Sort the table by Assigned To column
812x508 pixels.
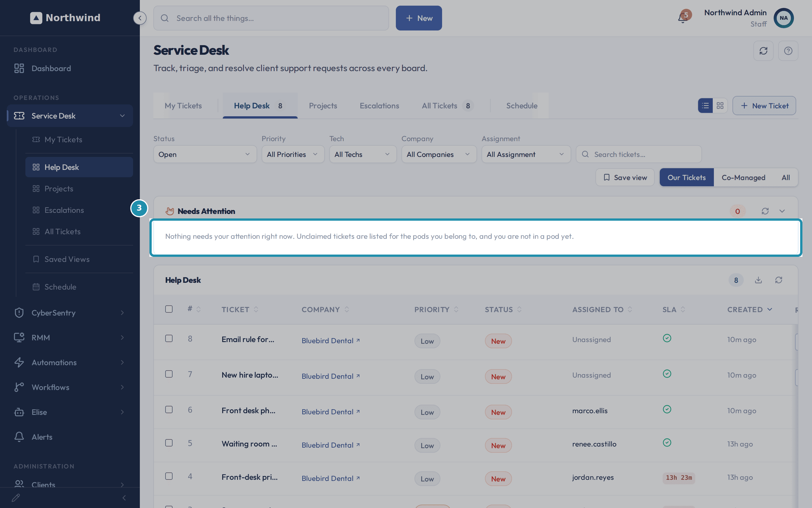(602, 309)
